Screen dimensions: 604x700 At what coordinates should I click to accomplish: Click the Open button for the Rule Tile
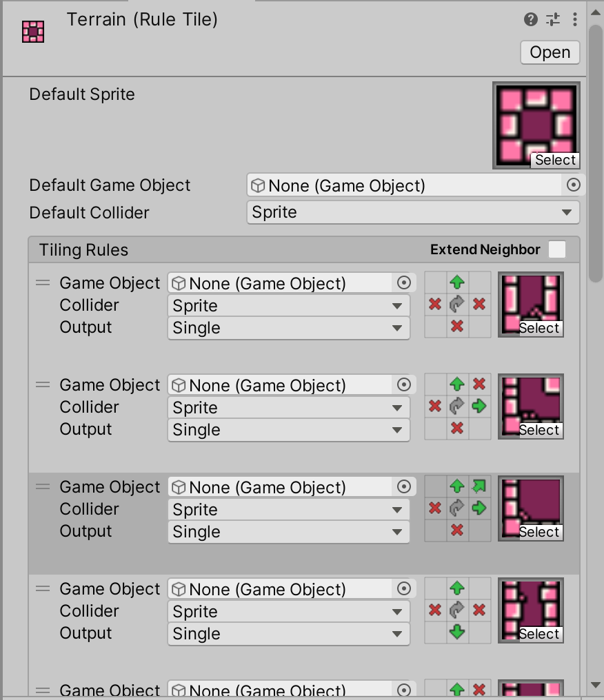(x=550, y=52)
